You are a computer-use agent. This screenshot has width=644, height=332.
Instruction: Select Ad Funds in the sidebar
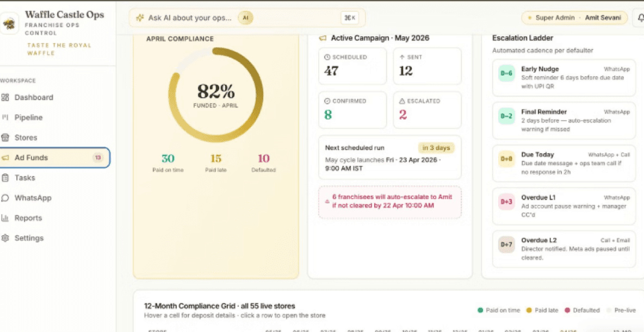click(x=55, y=158)
